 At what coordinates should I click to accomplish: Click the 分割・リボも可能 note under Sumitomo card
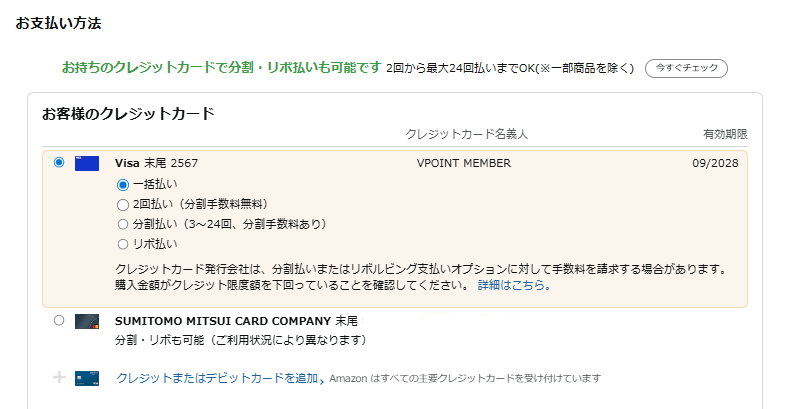241,340
